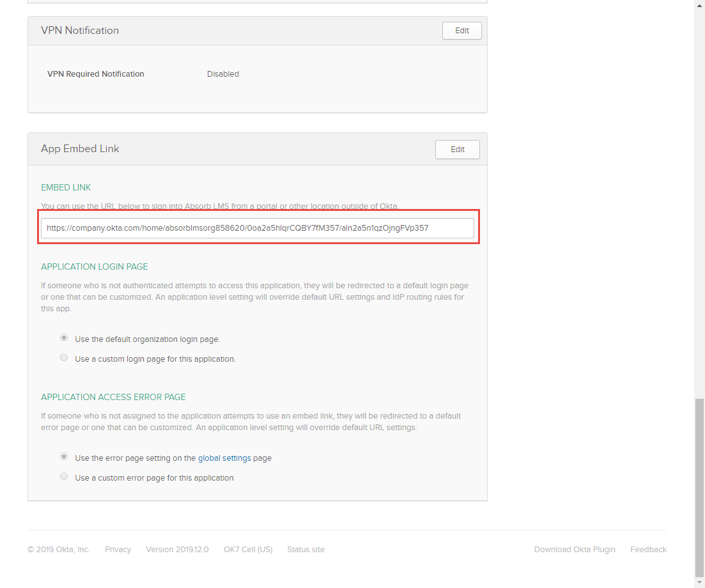Open the Status site footer link
Screen dimensions: 705x588
pos(306,550)
